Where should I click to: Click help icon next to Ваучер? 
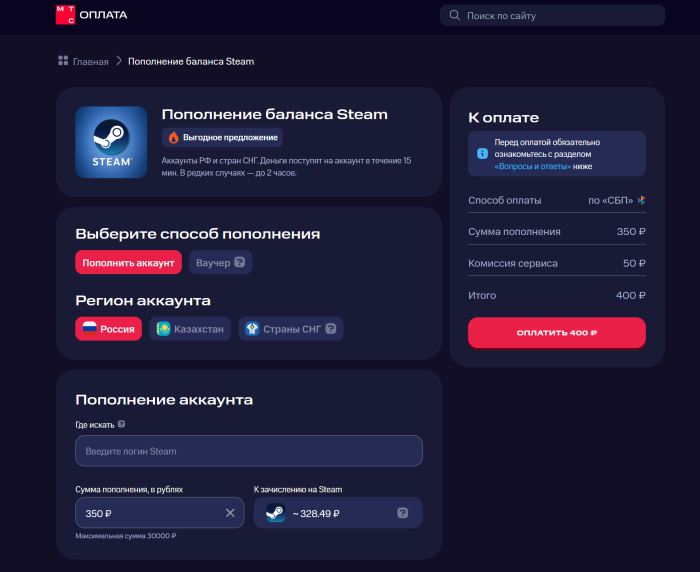[241, 263]
